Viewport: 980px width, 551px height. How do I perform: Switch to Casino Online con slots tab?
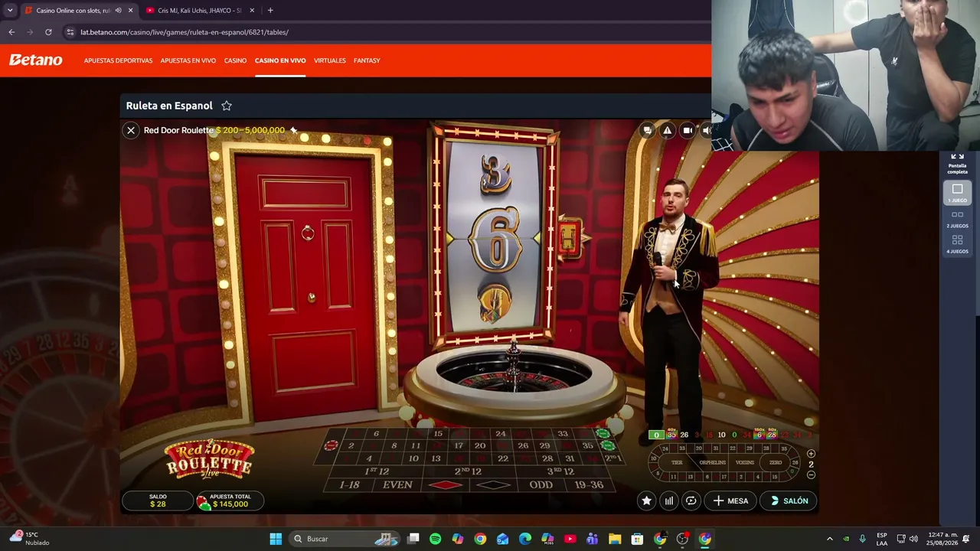coord(73,11)
